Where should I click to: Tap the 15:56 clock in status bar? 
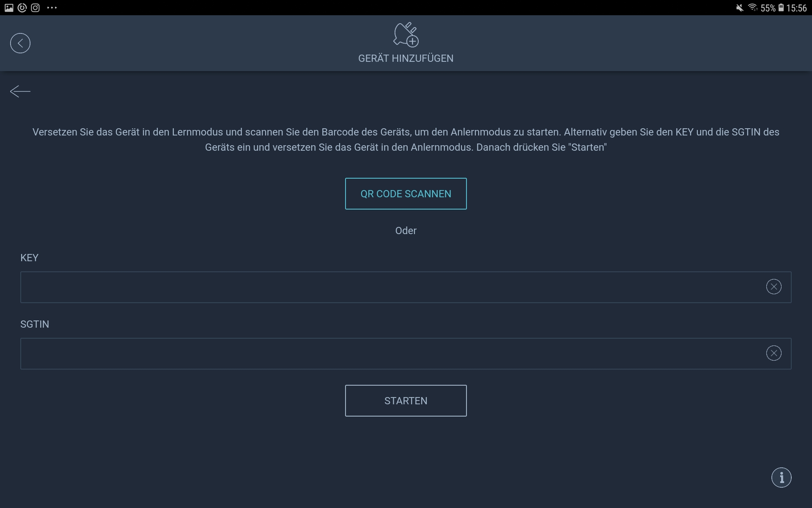(796, 8)
